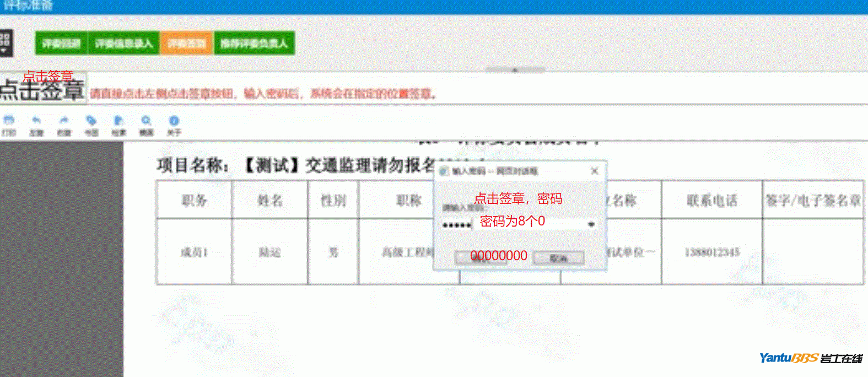Click the empty 签字/电子签名章 cell
This screenshot has height=377, width=868.
click(812, 252)
